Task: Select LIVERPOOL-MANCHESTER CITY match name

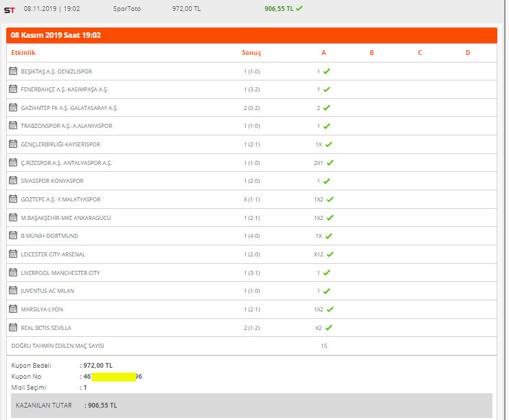Action: coord(60,273)
